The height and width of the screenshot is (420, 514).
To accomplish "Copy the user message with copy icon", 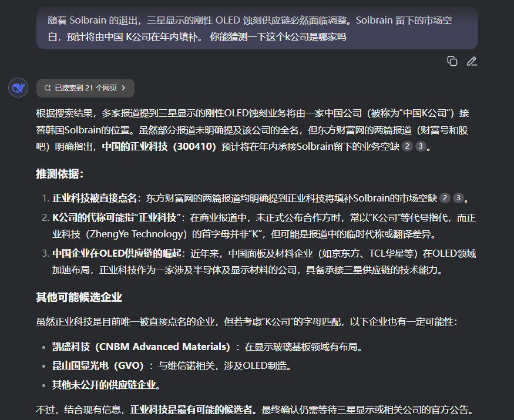I will pyautogui.click(x=452, y=61).
